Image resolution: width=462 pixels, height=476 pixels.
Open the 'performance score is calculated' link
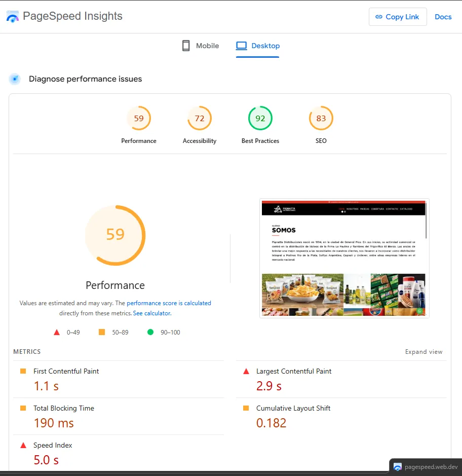click(x=169, y=303)
